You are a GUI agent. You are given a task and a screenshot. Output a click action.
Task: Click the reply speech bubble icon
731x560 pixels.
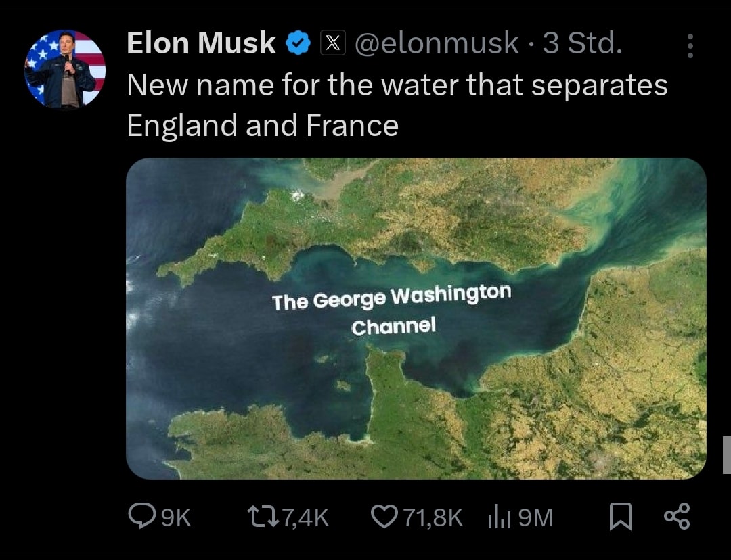pos(141,517)
